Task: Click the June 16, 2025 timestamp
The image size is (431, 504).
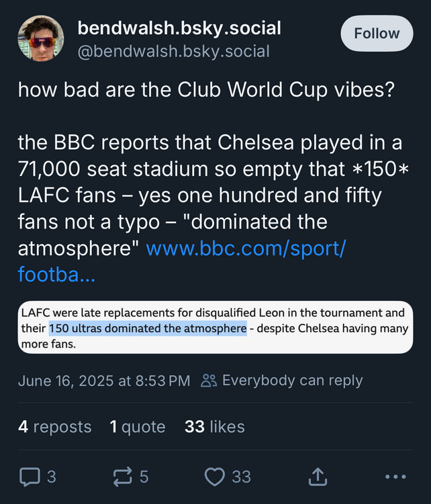Action: (104, 380)
